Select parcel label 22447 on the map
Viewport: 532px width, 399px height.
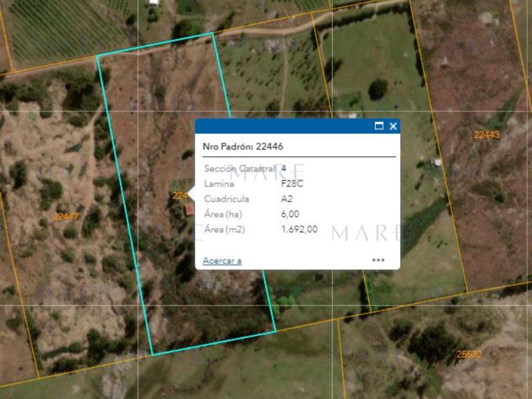[66, 216]
